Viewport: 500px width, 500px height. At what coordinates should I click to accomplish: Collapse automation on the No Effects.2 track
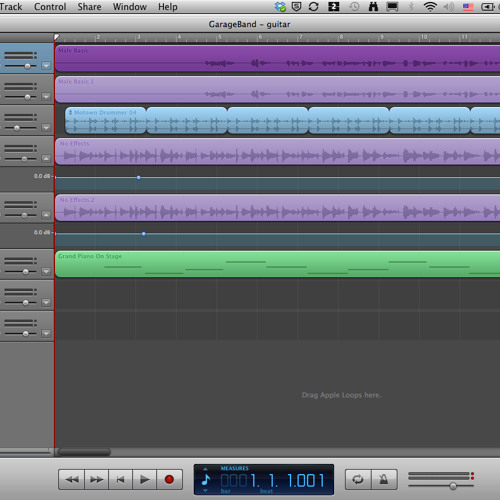click(46, 215)
